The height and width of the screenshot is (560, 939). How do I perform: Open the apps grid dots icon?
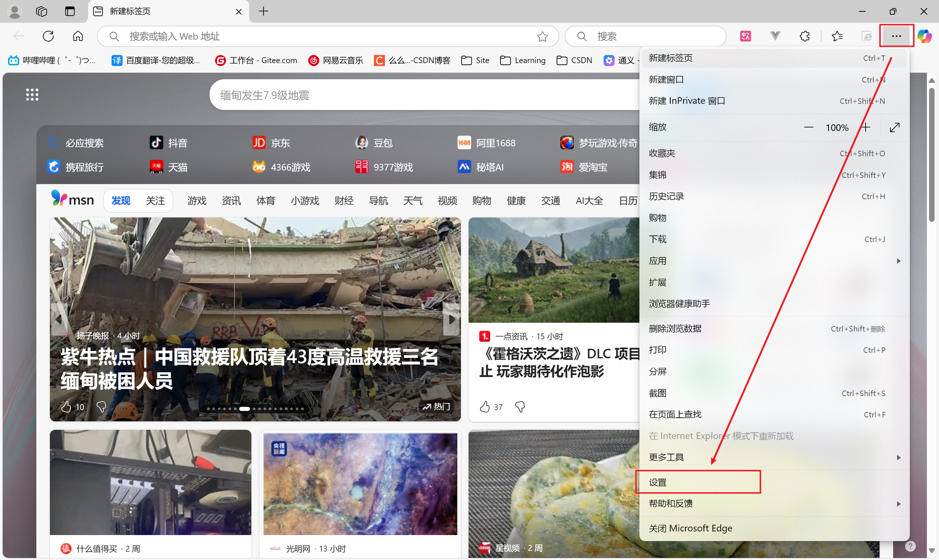click(x=32, y=94)
